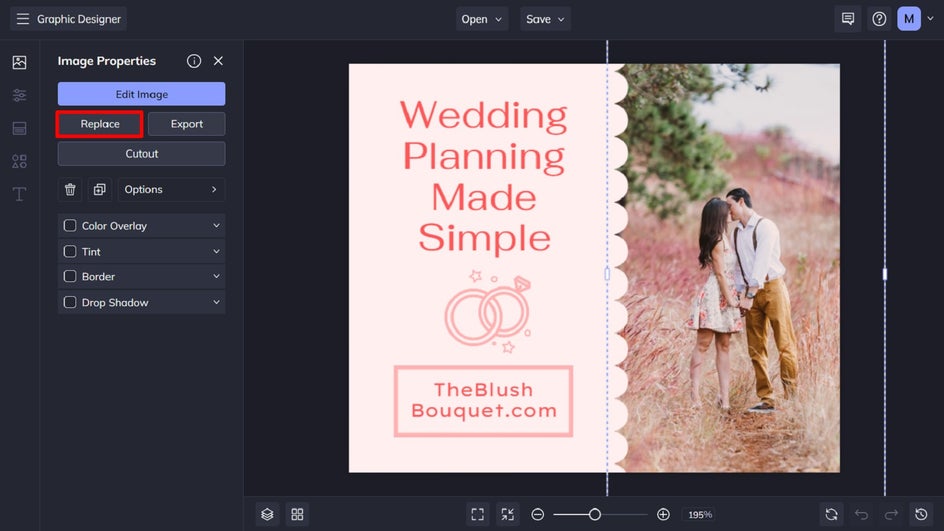
Task: Expand the Color Overlay section chevron
Action: tap(216, 225)
